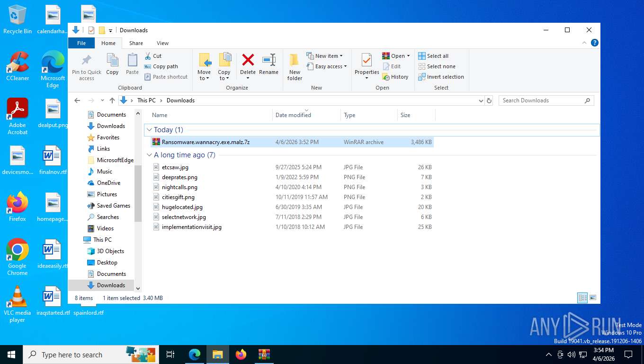Open the Customize Quick Access Toolbar dropdown
The image size is (644, 364).
110,30
